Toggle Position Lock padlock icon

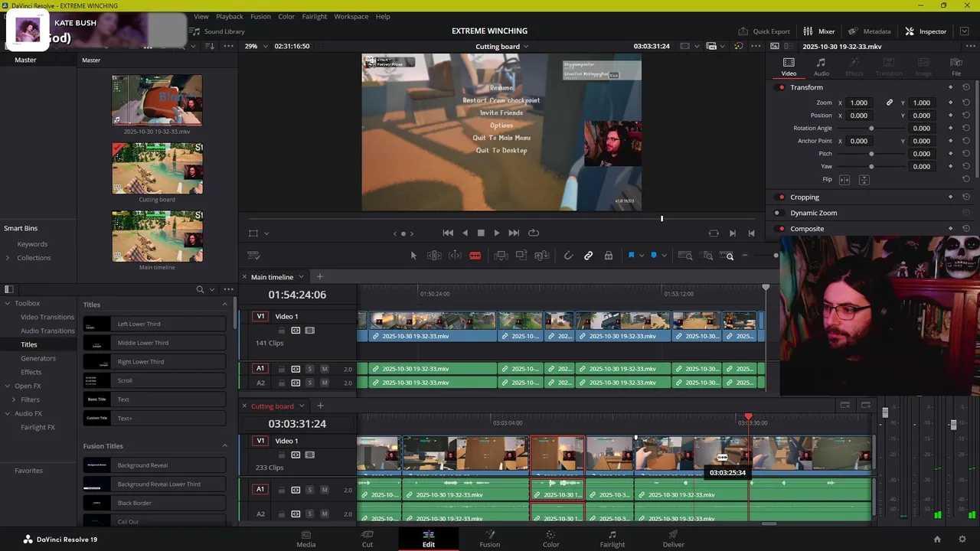[x=609, y=256]
